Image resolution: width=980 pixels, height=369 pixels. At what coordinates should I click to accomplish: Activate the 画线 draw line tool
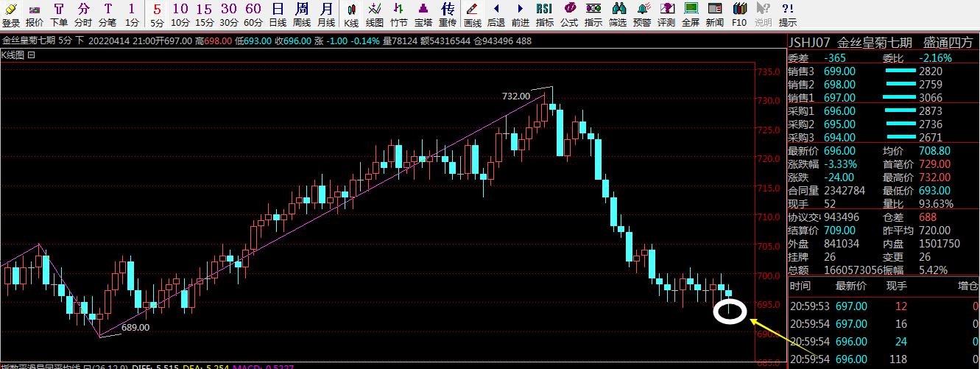(473, 14)
